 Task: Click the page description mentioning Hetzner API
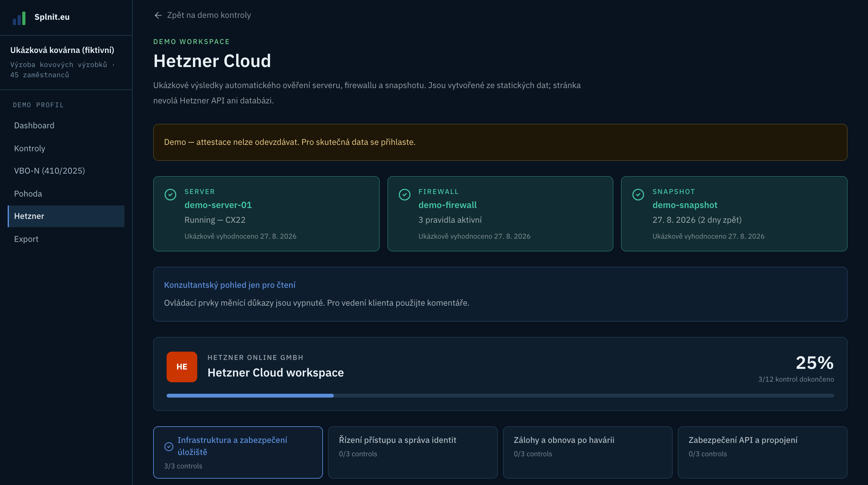[367, 93]
